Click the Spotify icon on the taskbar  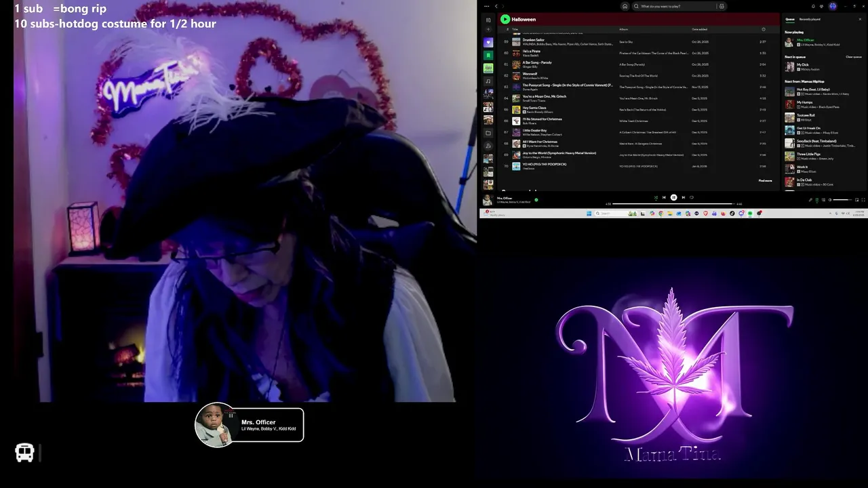[x=750, y=213]
